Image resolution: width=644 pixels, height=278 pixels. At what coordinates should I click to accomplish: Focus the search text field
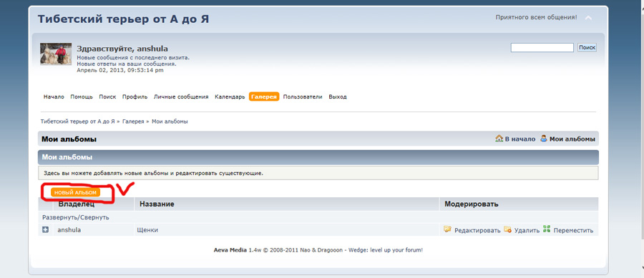point(542,48)
